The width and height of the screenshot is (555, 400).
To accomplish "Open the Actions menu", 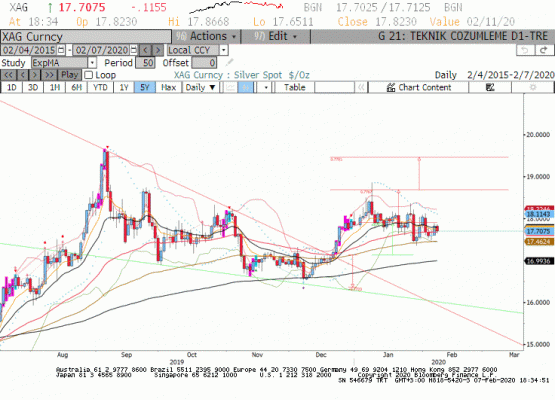I will click(x=206, y=36).
